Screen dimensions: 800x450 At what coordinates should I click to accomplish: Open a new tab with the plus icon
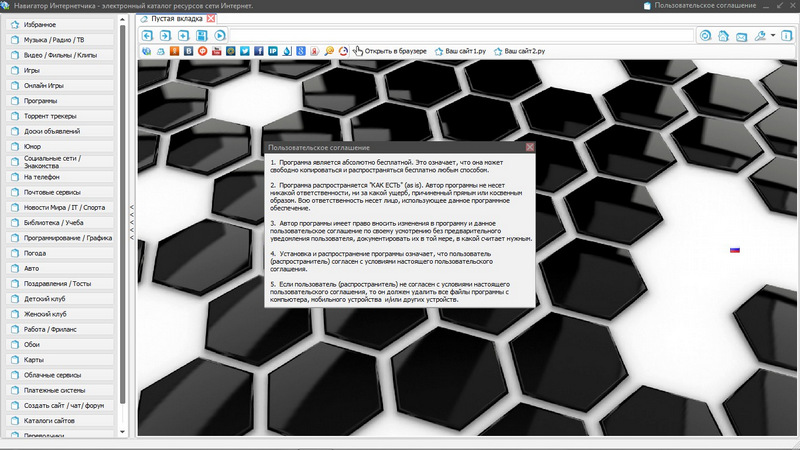tap(184, 35)
